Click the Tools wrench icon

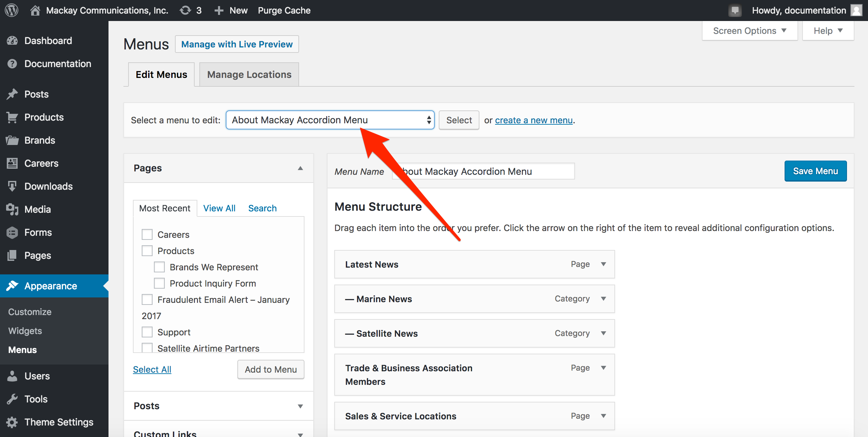(12, 399)
